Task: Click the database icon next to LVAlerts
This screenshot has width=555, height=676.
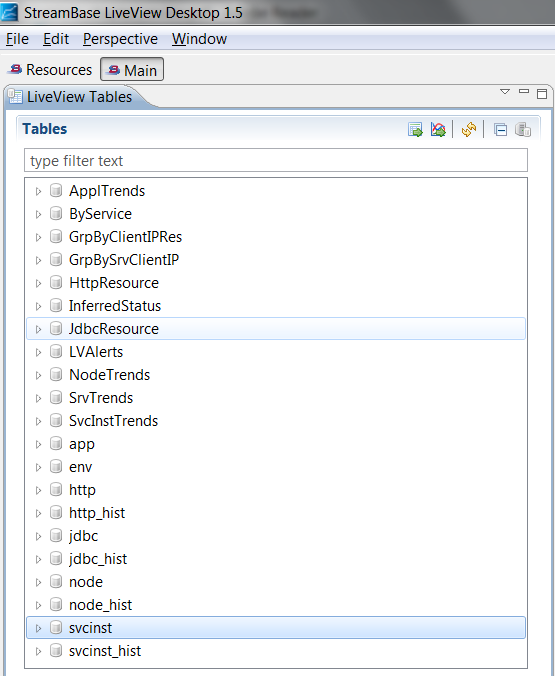Action: click(x=56, y=351)
